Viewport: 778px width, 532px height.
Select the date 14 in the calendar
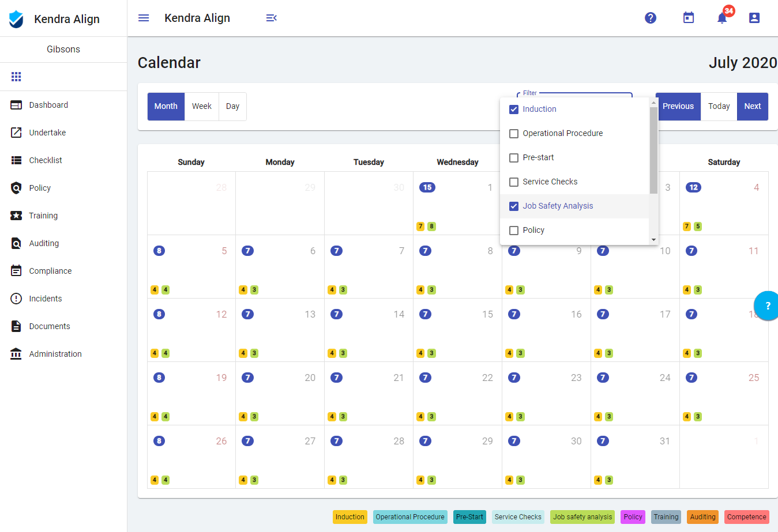(x=399, y=315)
